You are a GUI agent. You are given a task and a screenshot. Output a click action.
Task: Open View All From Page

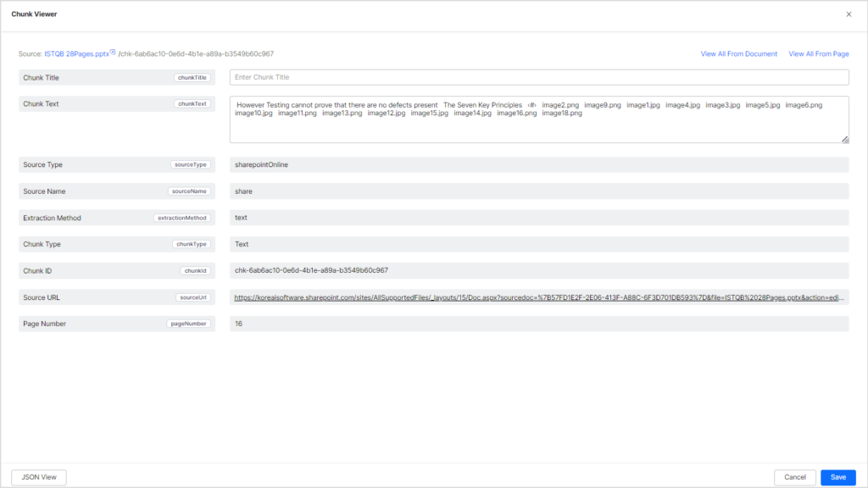coord(818,53)
